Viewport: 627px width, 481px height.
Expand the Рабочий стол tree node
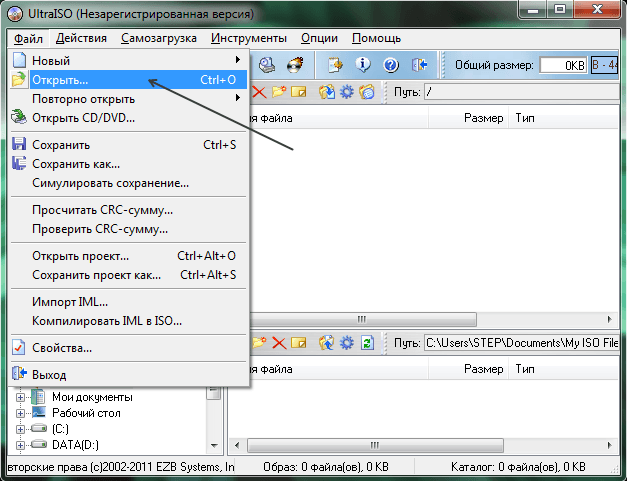click(20, 413)
